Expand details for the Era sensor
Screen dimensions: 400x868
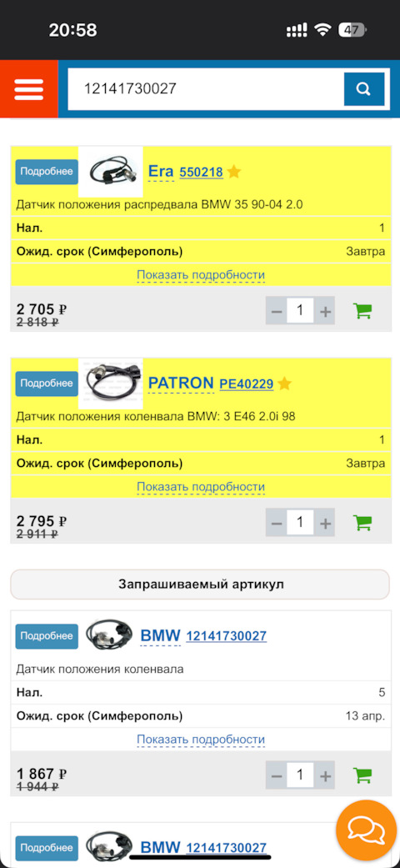tap(201, 275)
